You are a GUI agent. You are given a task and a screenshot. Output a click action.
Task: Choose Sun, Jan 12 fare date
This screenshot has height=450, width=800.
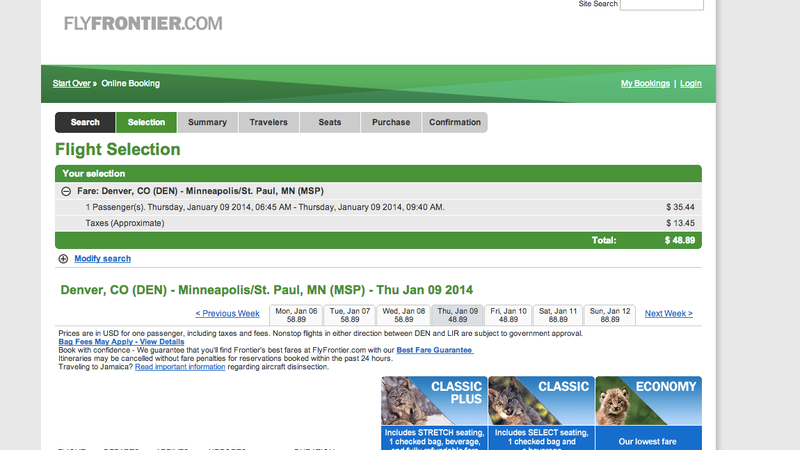pyautogui.click(x=610, y=315)
